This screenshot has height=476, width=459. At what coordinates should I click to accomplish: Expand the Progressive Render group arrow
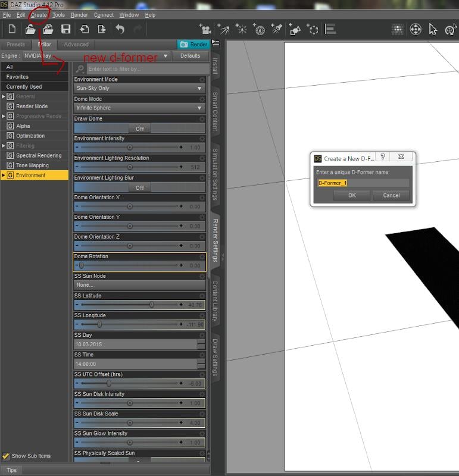4,116
